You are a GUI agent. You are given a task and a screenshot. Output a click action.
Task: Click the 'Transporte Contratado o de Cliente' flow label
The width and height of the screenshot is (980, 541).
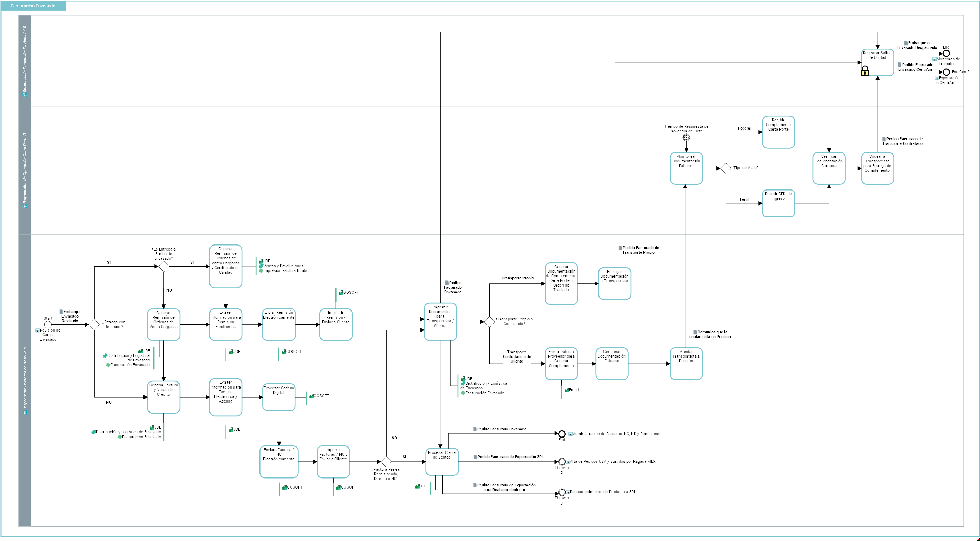(517, 357)
